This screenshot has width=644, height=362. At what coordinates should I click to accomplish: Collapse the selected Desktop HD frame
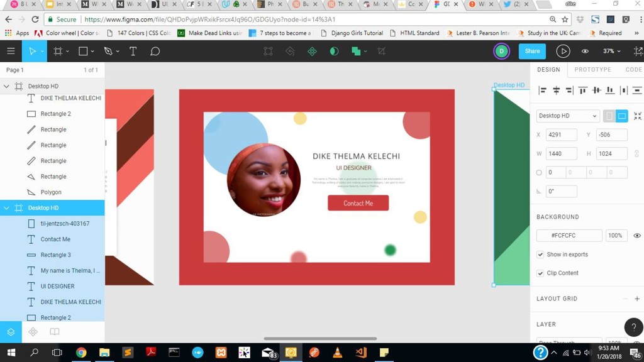coord(6,208)
